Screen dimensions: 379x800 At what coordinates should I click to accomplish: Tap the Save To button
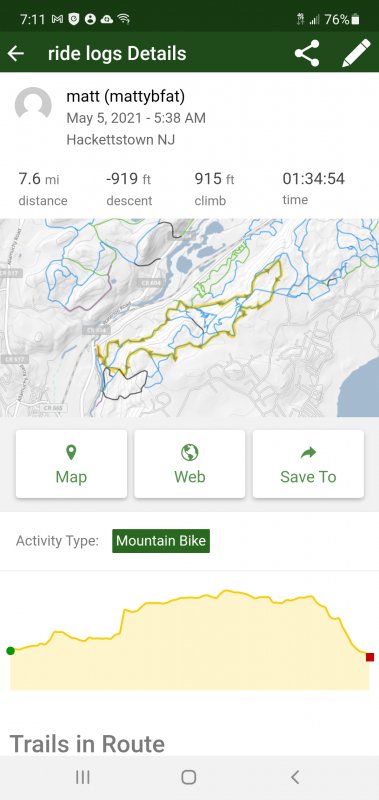(x=308, y=464)
